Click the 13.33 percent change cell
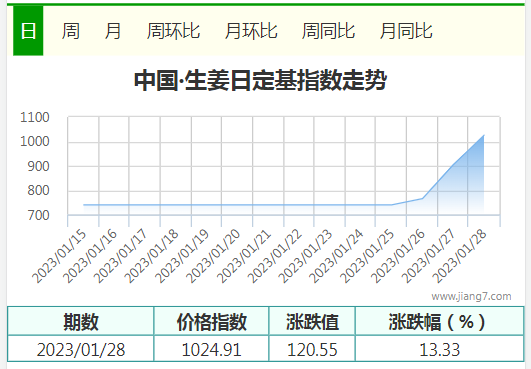This screenshot has height=369, width=531. pyautogui.click(x=440, y=349)
